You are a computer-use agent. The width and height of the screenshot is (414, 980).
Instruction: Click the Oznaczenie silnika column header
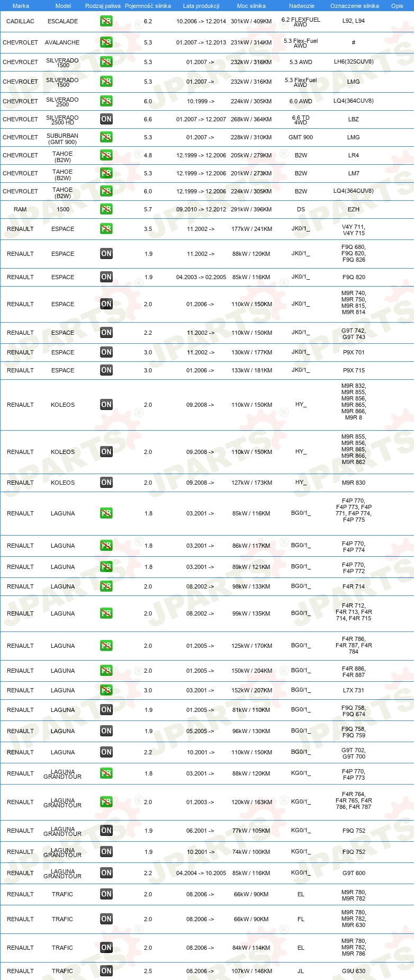[x=354, y=6]
